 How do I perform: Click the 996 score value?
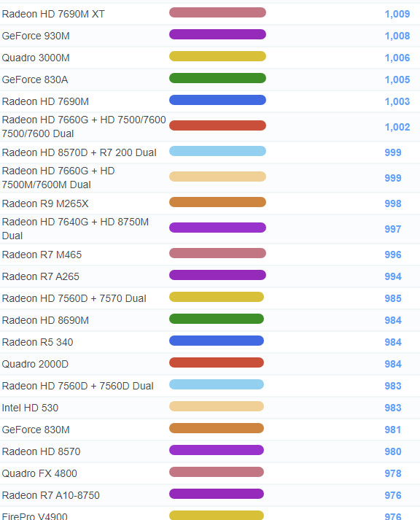tap(393, 255)
